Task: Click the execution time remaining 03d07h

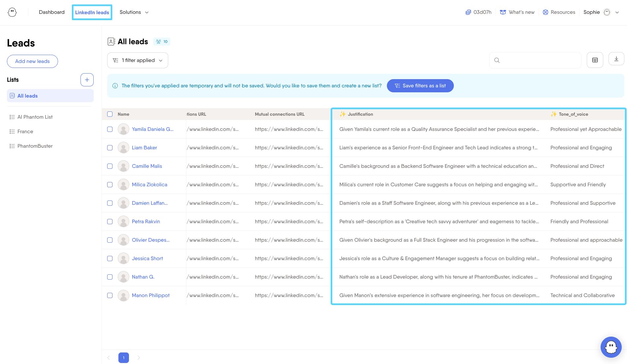Action: 478,12
